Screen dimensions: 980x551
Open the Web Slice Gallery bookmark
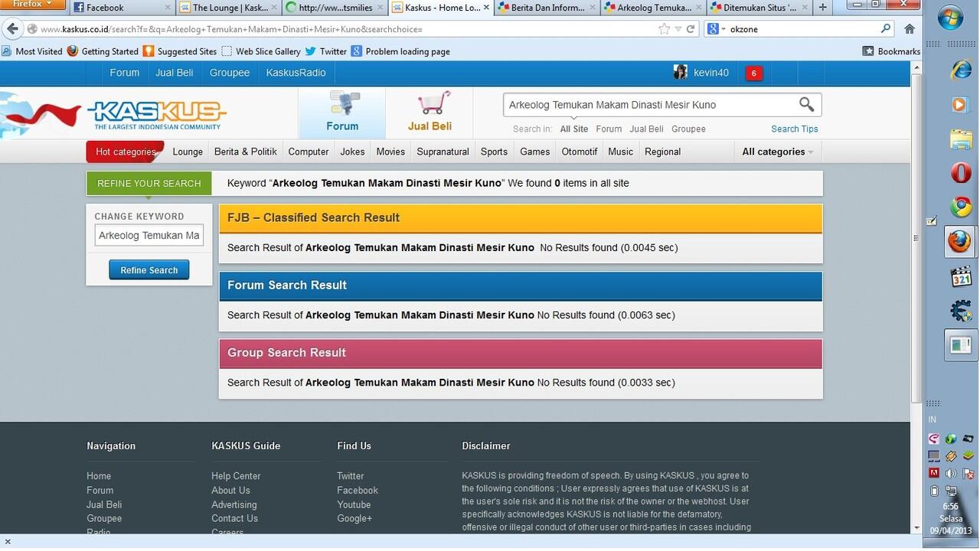[x=260, y=51]
